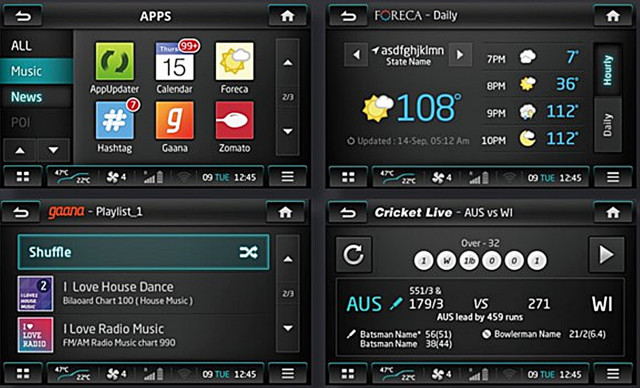Click climate temperature display on Cricket Live status bar
The image size is (640, 388).
398,374
